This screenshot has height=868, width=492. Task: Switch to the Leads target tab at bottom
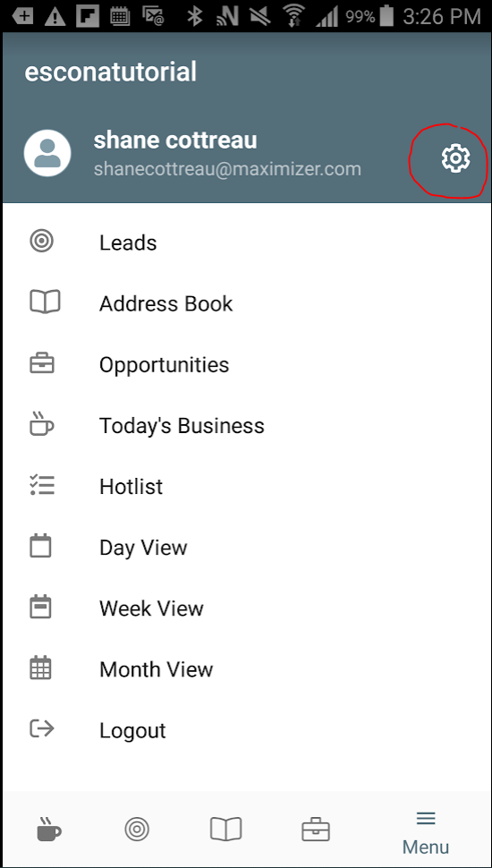pyautogui.click(x=137, y=830)
